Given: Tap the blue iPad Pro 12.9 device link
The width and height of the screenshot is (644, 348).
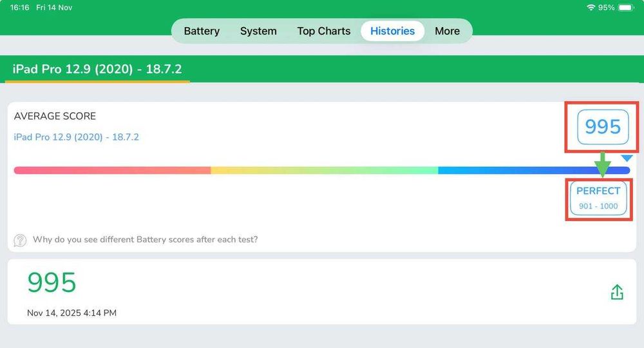Looking at the screenshot, I should click(76, 137).
